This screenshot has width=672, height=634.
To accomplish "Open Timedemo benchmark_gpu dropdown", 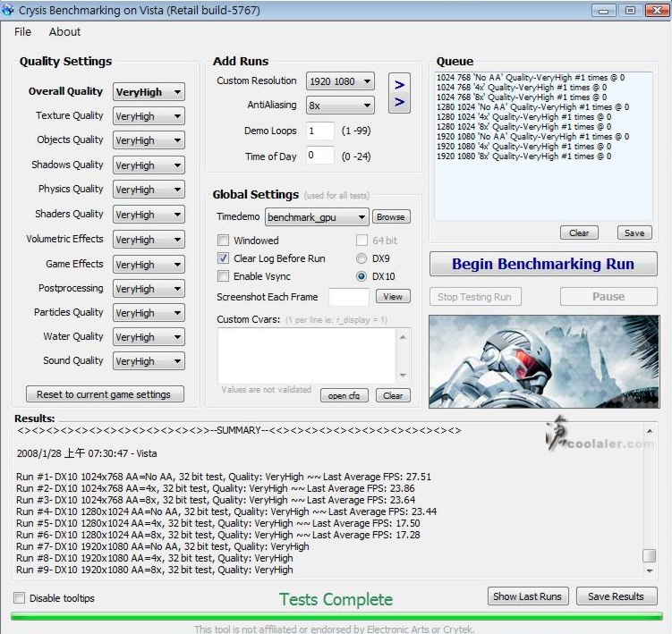I will click(317, 217).
